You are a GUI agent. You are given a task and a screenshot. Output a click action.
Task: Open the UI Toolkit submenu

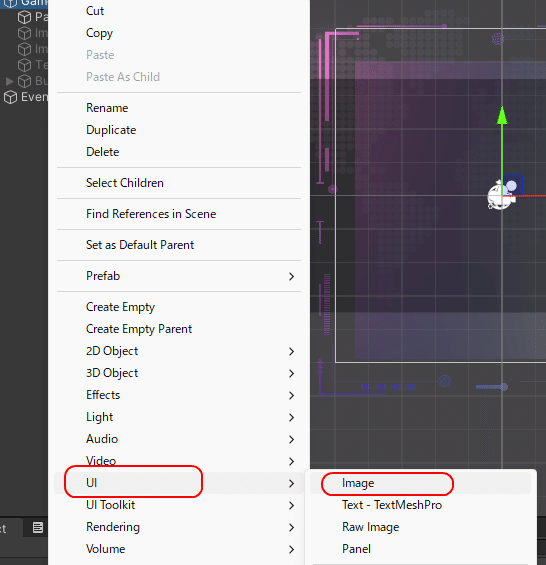[x=179, y=504]
